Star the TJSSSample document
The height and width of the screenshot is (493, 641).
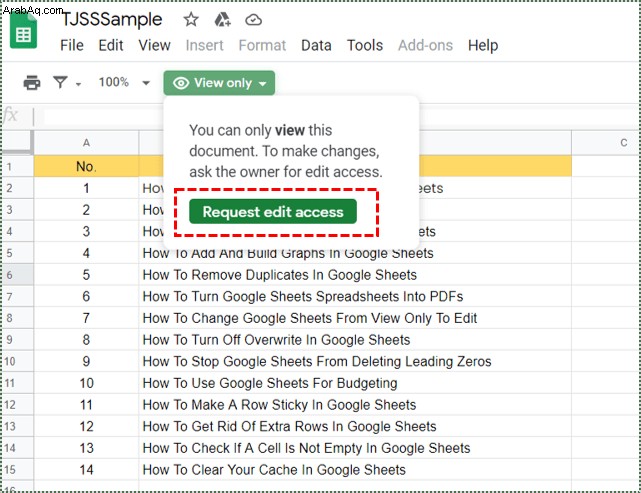191,19
